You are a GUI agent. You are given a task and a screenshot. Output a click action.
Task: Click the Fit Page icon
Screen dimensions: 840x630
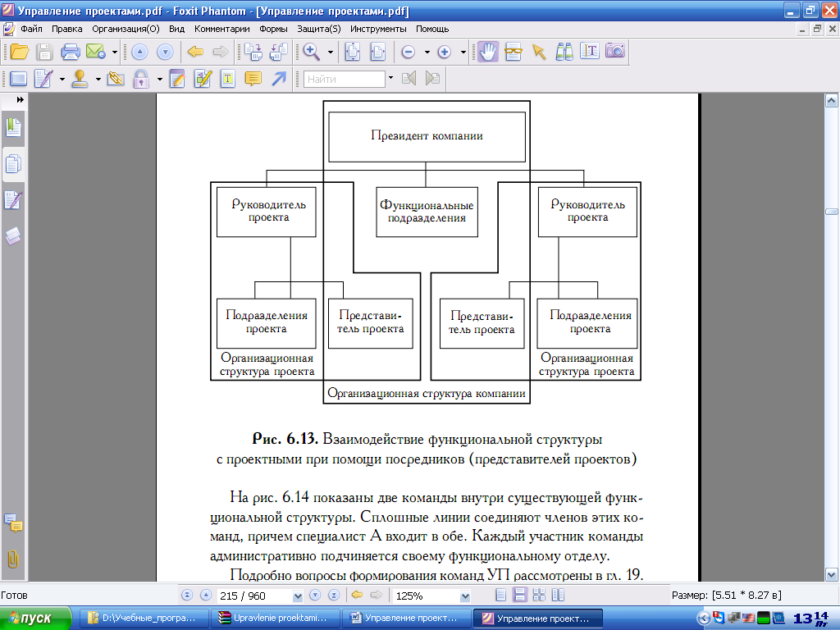(353, 52)
